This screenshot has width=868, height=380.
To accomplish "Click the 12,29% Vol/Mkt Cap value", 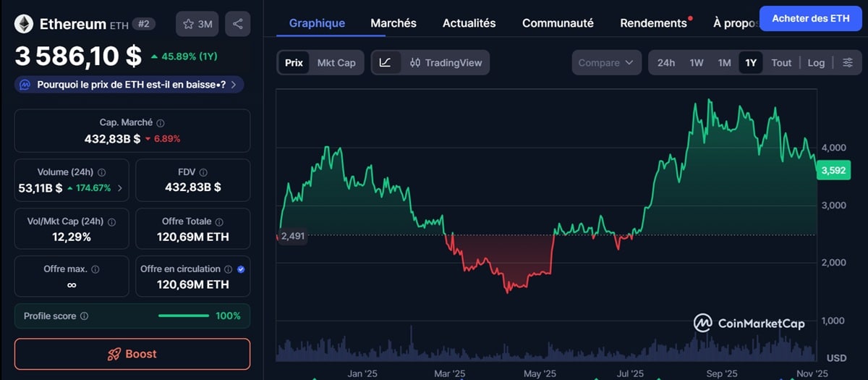I will (x=72, y=237).
